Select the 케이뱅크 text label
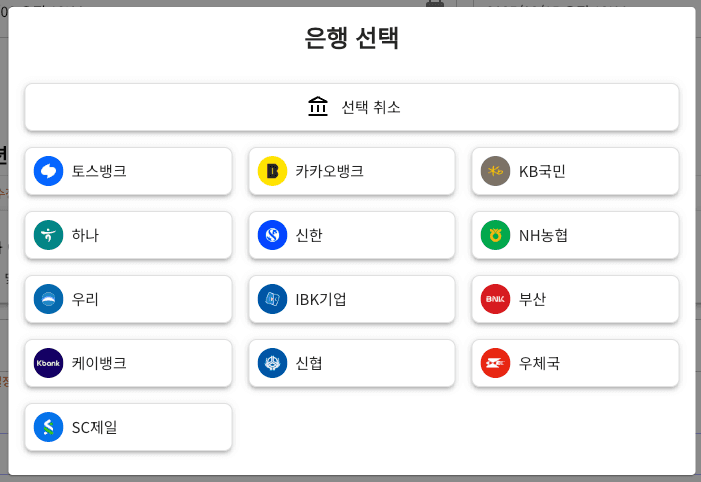701x482 pixels. point(99,363)
